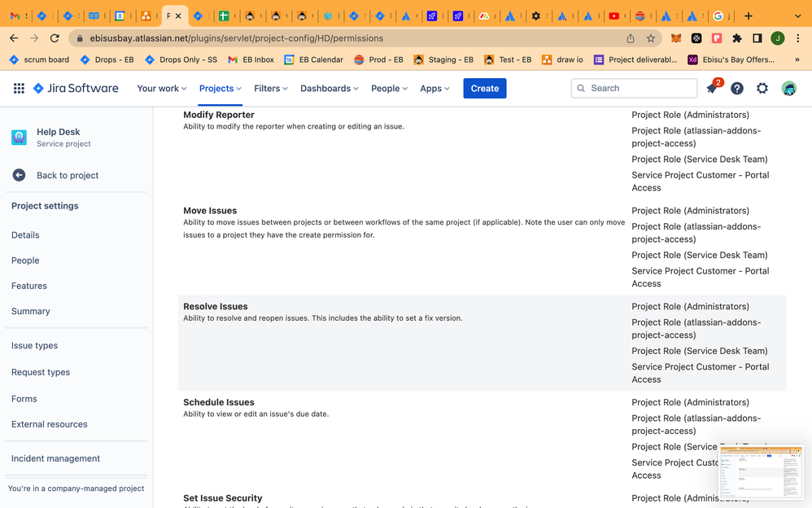The image size is (812, 508).
Task: Open the Help question mark icon
Action: (737, 88)
